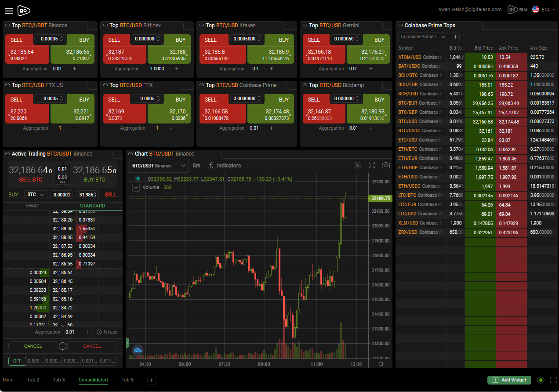Click the price limit field showing 31,986
The width and height of the screenshot is (559, 392).
click(x=87, y=194)
